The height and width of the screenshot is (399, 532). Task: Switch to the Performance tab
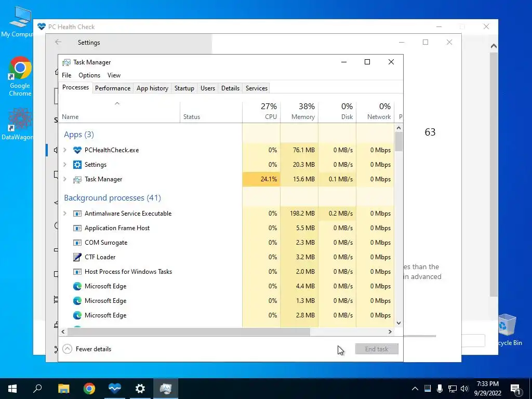(x=113, y=88)
